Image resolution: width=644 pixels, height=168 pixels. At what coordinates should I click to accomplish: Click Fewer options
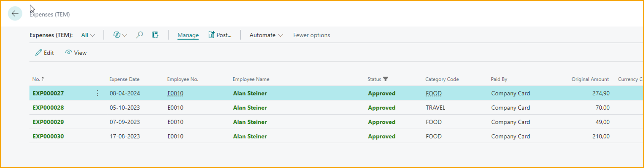pos(311,35)
